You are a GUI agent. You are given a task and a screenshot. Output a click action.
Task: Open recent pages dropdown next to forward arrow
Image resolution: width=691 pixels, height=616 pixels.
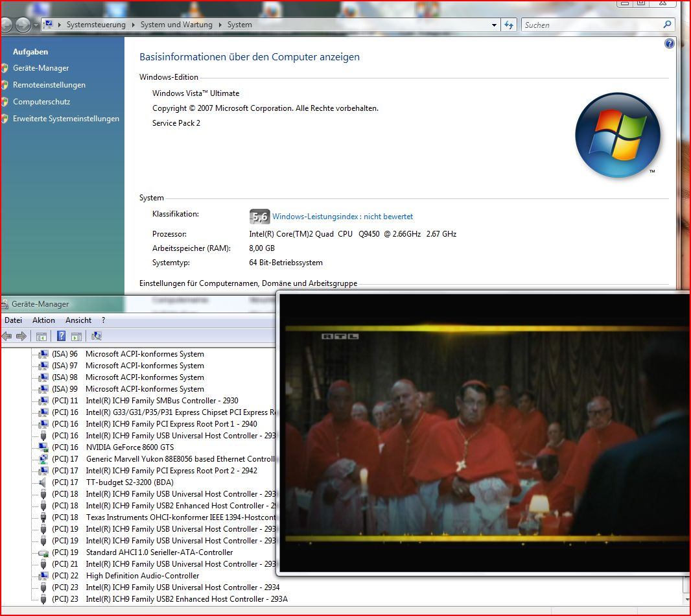(36, 25)
